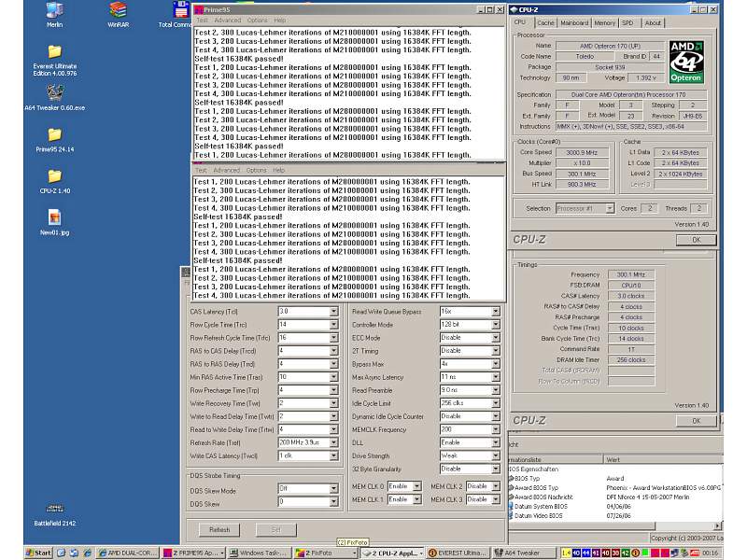Switch to the Cache tab in CPU-Z
This screenshot has width=747, height=560.
[x=545, y=22]
